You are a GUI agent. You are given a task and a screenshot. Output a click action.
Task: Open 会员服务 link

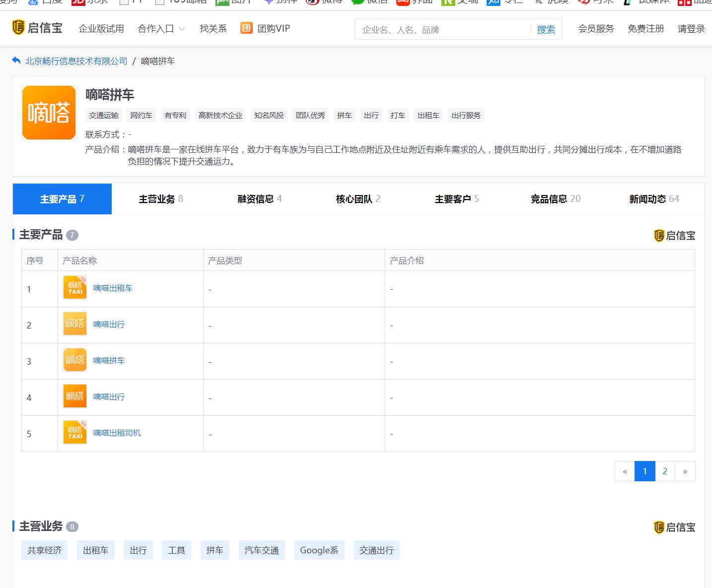tap(596, 29)
